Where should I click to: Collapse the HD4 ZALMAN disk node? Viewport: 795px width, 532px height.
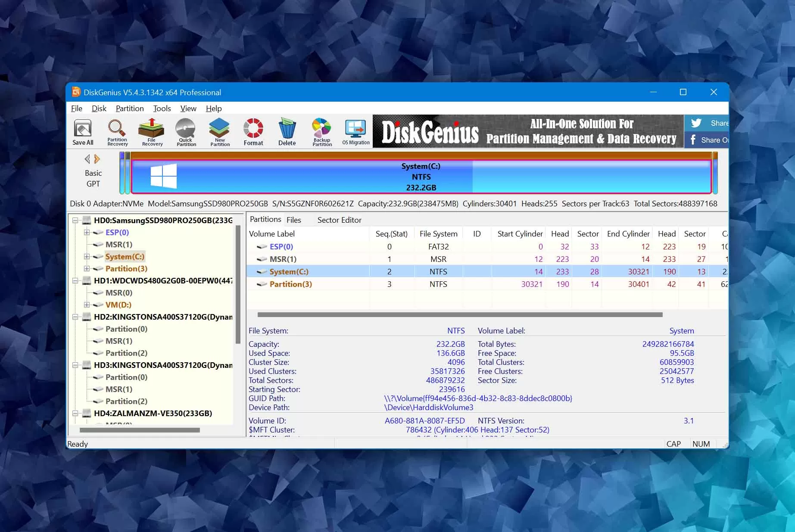coord(75,414)
